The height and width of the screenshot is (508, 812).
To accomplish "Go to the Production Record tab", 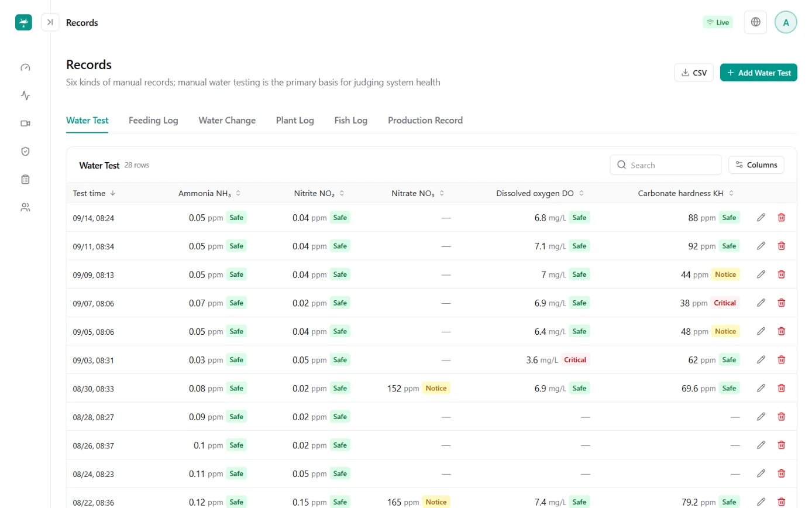I will [425, 121].
